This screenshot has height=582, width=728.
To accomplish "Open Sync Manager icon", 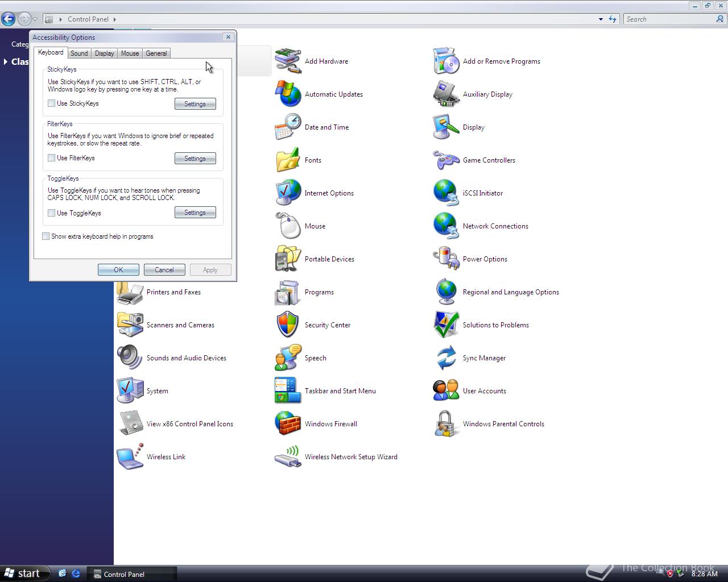I will 446,358.
